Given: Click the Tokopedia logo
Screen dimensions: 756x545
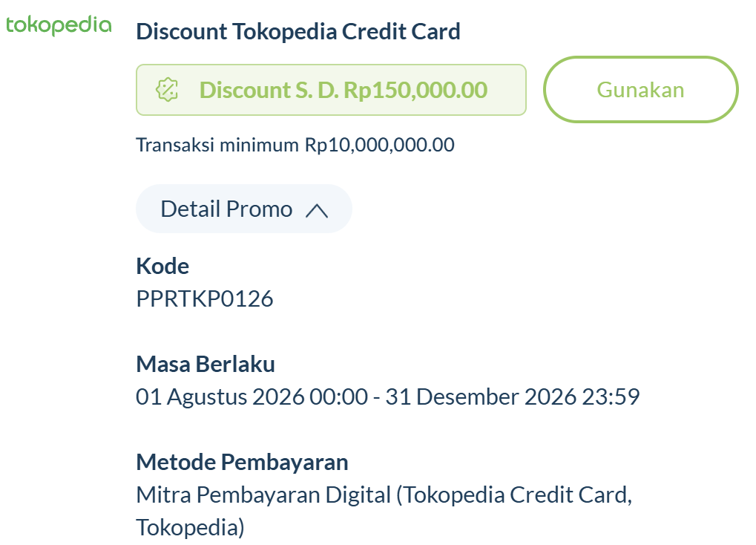Looking at the screenshot, I should [x=59, y=25].
